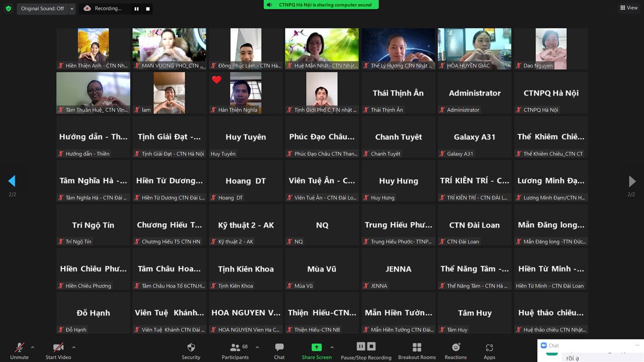Click muted mic icon on Tâm Huy tile

442,330
